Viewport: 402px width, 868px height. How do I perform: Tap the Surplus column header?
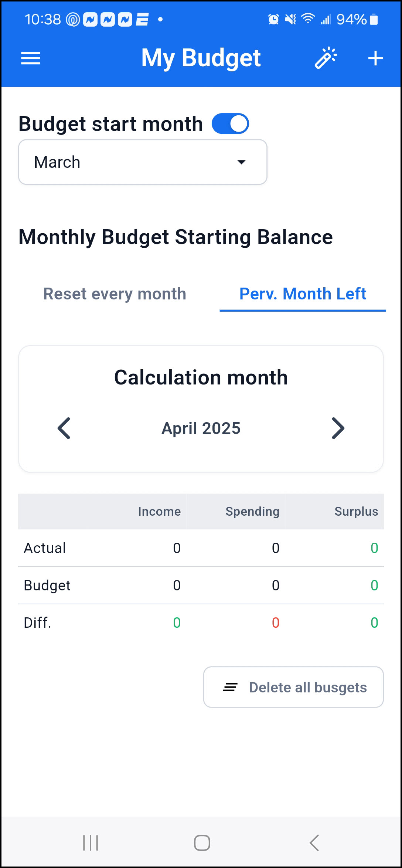click(356, 511)
